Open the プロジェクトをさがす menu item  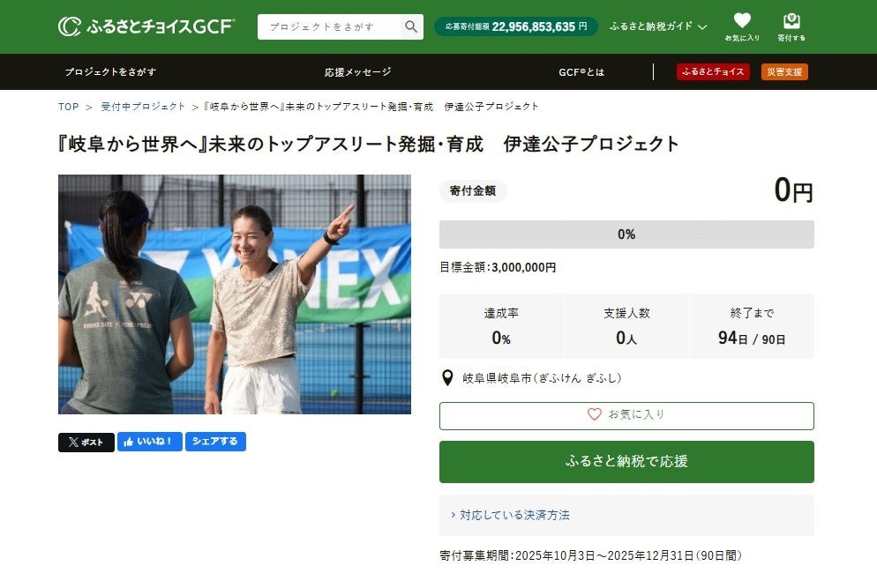pyautogui.click(x=110, y=71)
